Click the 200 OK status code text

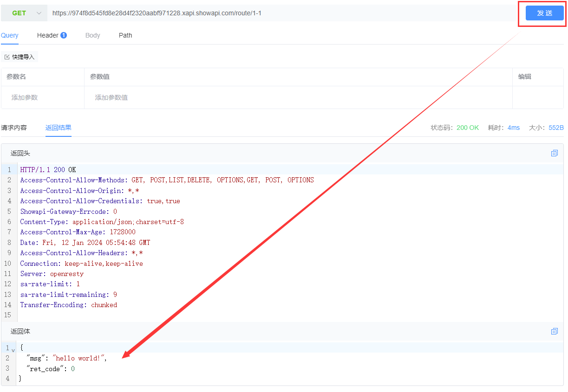tap(468, 128)
